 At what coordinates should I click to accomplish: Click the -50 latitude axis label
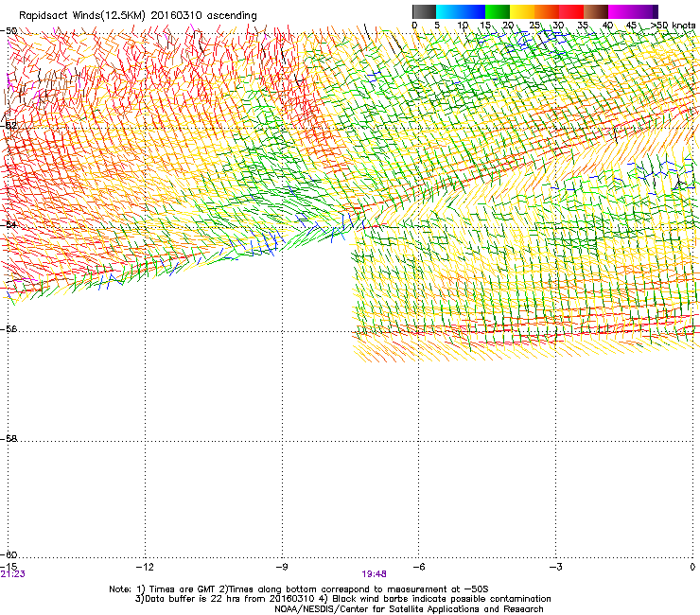point(9,31)
